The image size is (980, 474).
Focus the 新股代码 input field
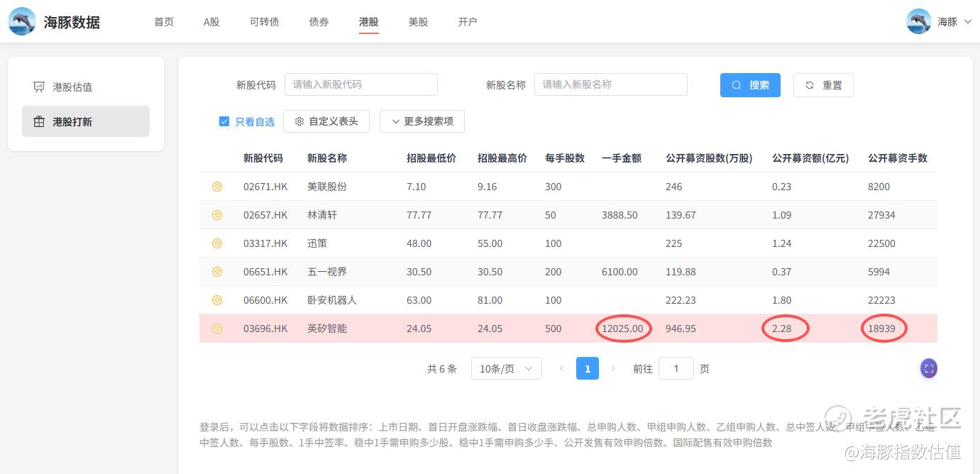point(361,84)
